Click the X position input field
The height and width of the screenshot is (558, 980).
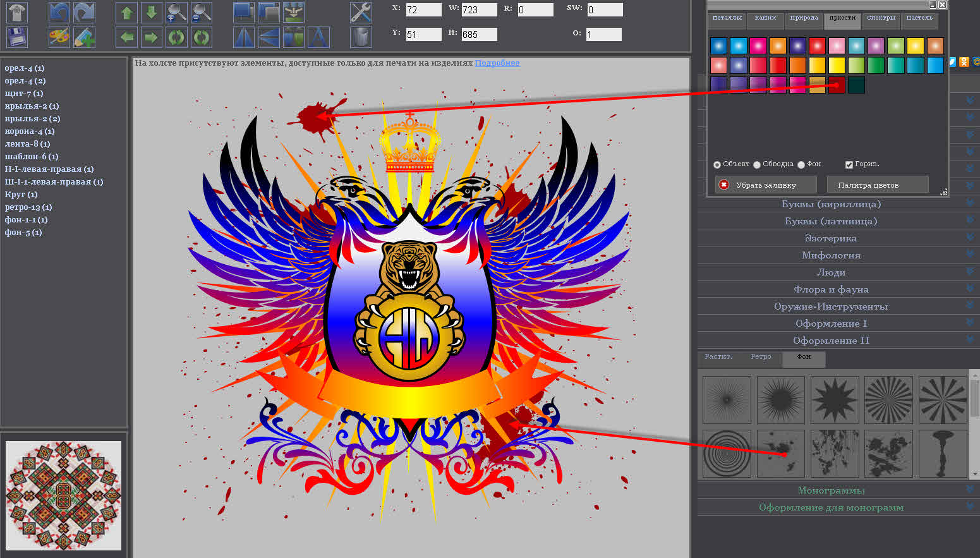click(x=423, y=9)
